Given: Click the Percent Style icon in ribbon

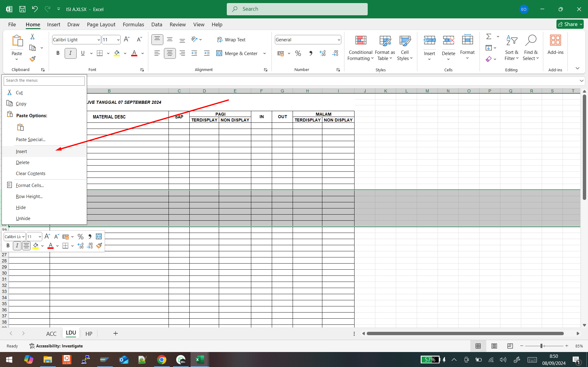Looking at the screenshot, I should 298,54.
